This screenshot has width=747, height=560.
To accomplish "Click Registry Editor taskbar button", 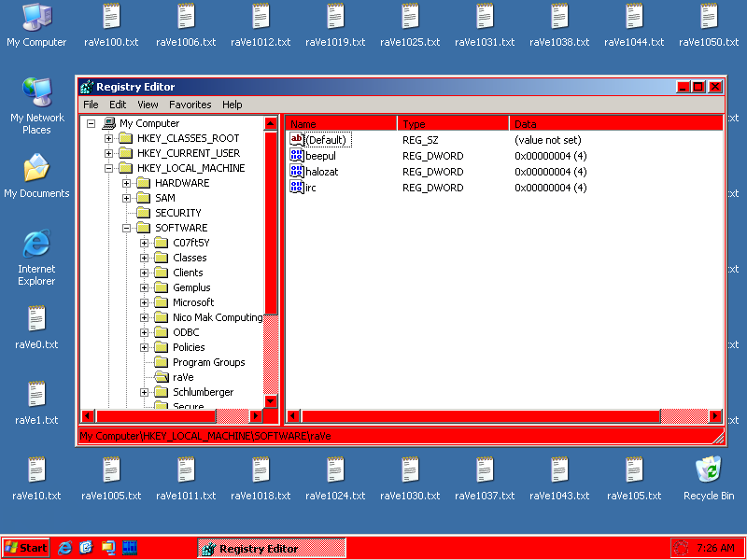I will pos(272,549).
